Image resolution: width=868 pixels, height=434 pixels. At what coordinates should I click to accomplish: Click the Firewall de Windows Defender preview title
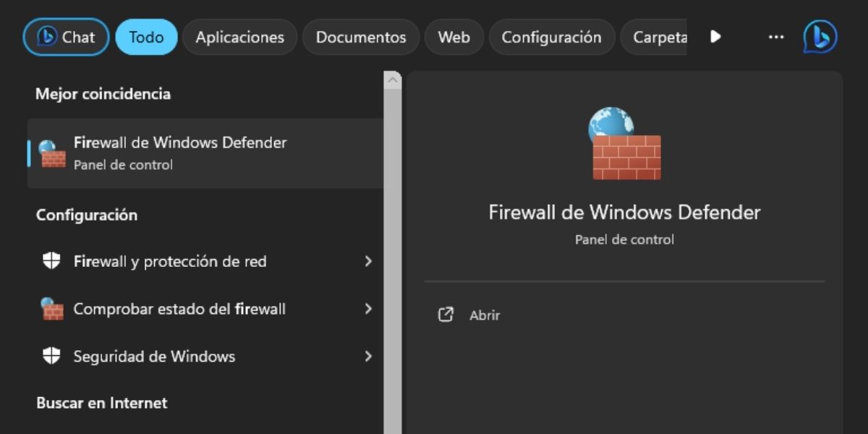pyautogui.click(x=624, y=213)
